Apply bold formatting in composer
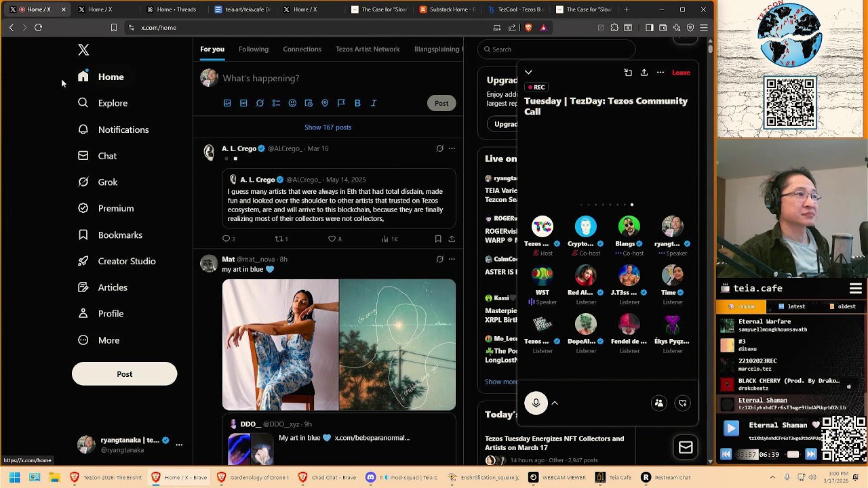Viewport: 868px width, 488px height. 357,103
